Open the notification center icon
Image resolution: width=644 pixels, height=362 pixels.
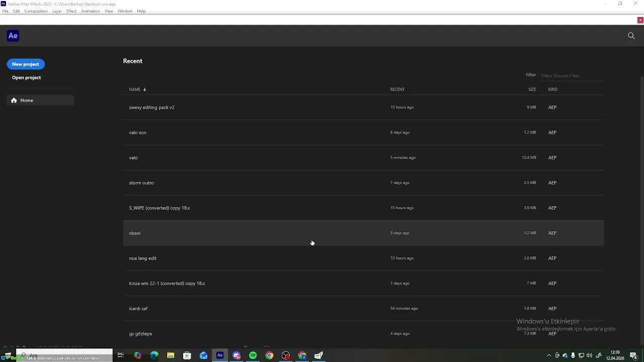point(633,355)
